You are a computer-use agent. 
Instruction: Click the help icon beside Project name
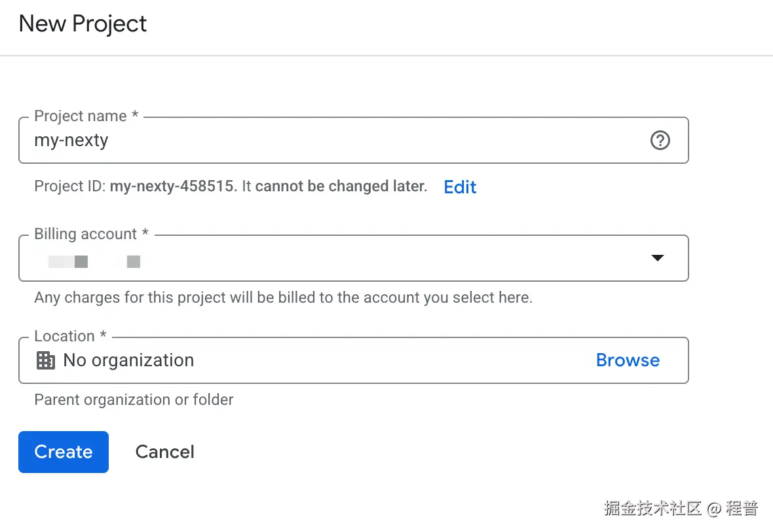pyautogui.click(x=660, y=140)
